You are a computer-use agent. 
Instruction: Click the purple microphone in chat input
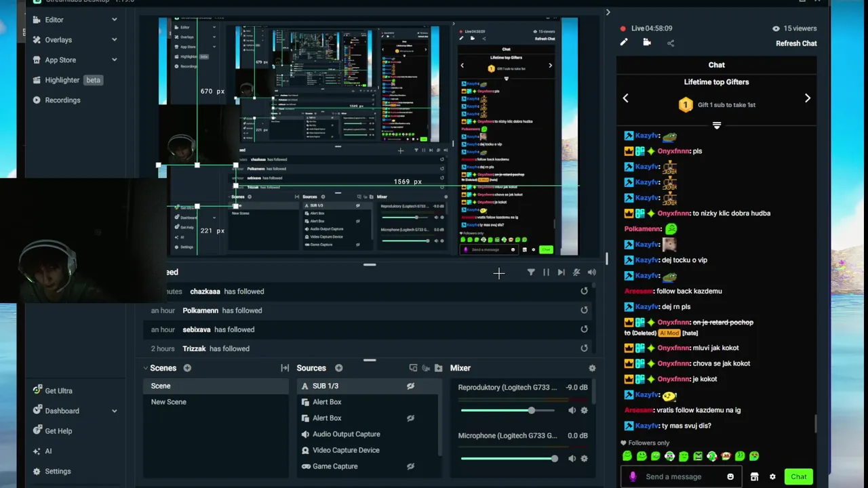633,476
